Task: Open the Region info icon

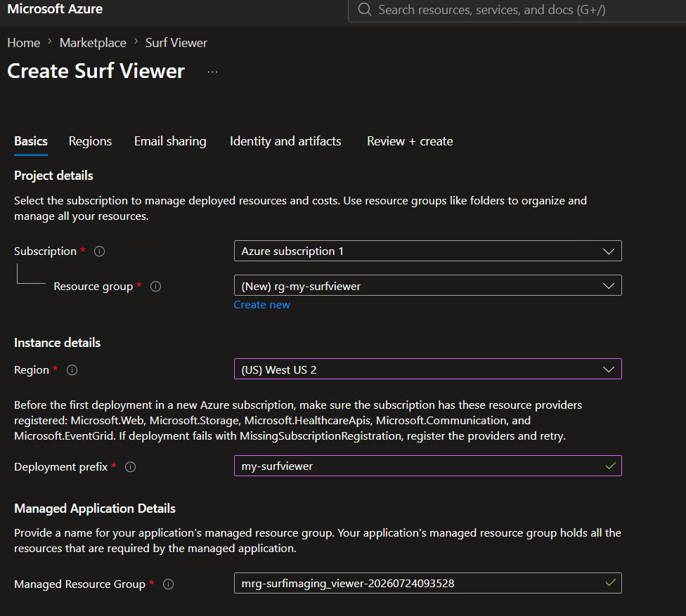Action: coord(72,370)
